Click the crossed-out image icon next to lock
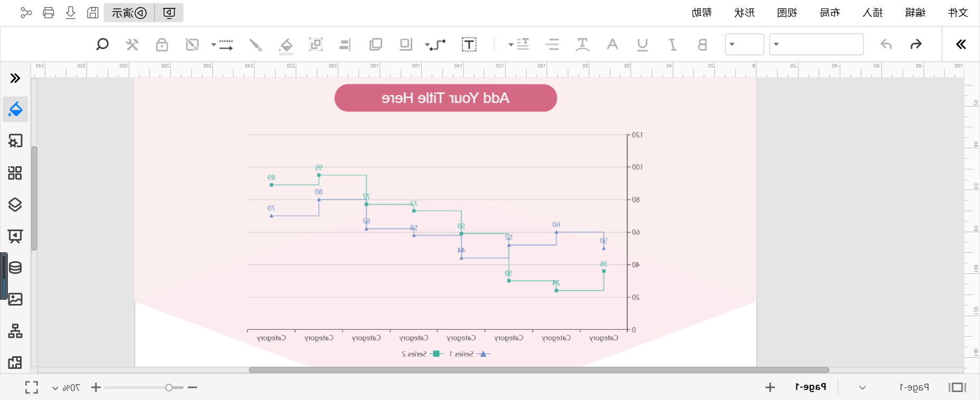Image resolution: width=980 pixels, height=400 pixels. tap(192, 44)
